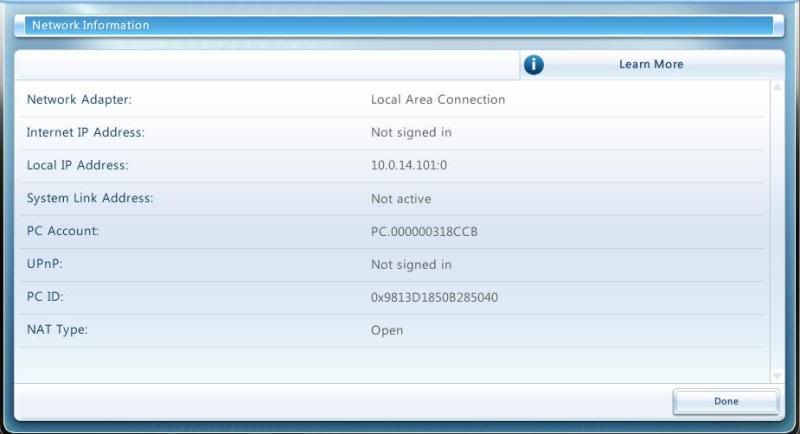Select the NAT Type 'Open' value
Image resolution: width=800 pixels, height=434 pixels.
[x=387, y=330]
